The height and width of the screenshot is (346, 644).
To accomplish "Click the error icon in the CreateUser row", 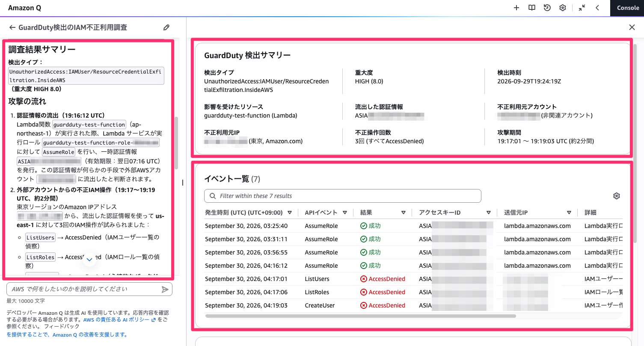I will coord(364,305).
